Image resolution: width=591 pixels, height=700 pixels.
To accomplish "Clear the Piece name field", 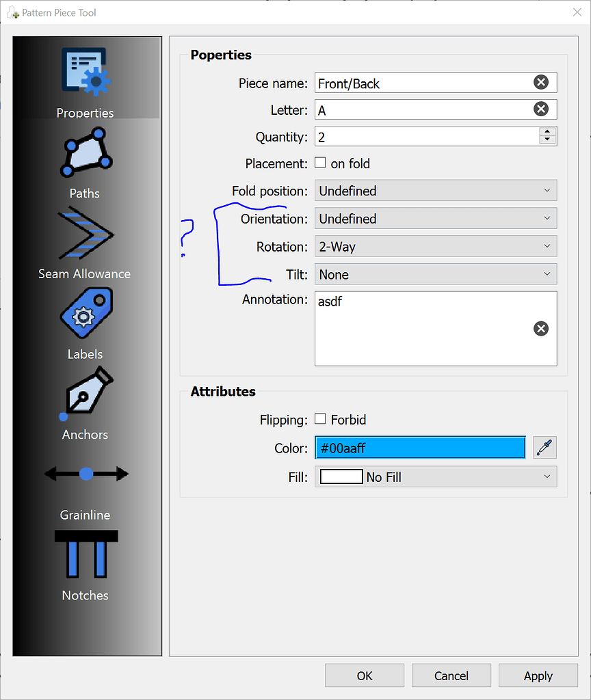I will click(540, 82).
